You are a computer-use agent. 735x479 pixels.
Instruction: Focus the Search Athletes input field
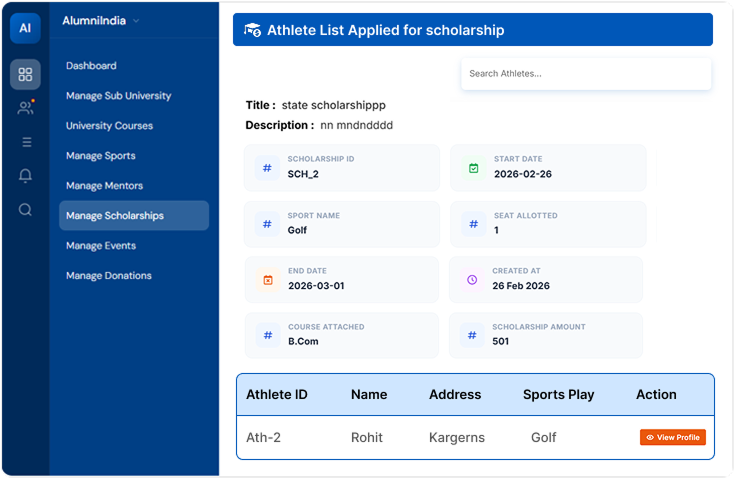[585, 74]
